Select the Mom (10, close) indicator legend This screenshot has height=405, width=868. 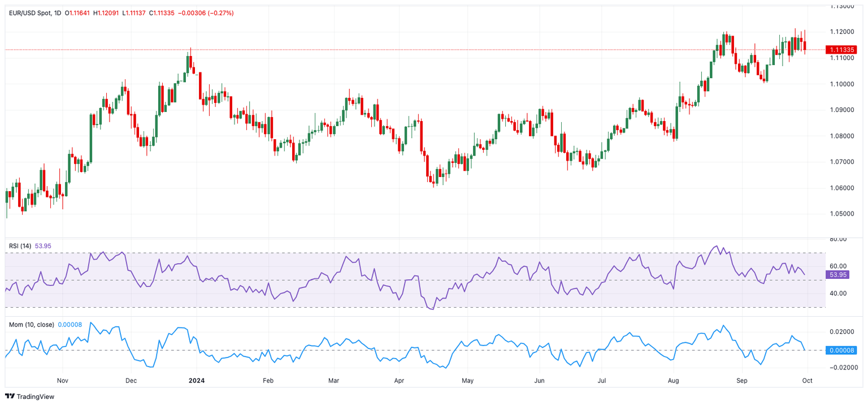[x=32, y=325]
